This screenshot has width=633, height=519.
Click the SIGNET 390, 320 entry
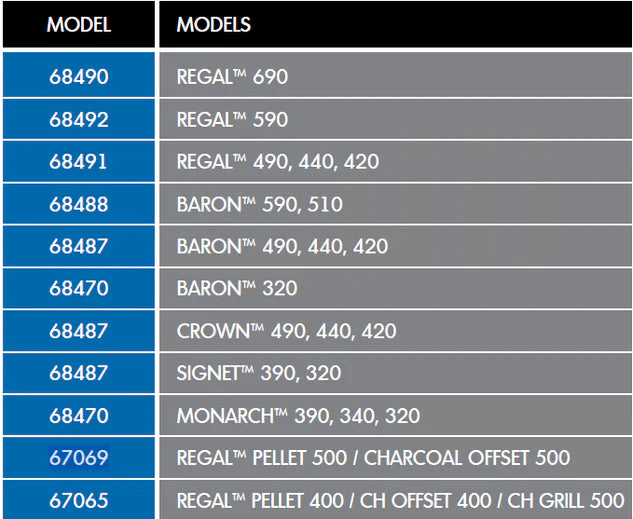click(x=258, y=373)
